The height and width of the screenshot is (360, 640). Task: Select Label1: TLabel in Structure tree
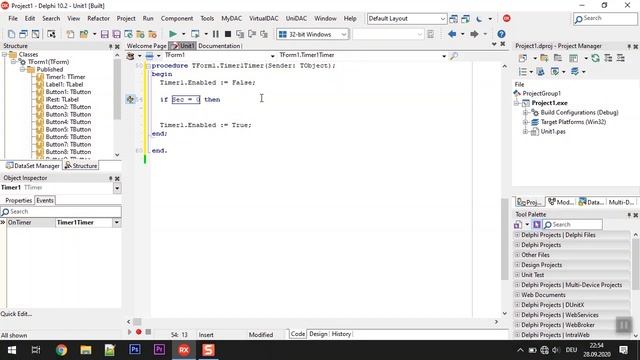click(64, 84)
